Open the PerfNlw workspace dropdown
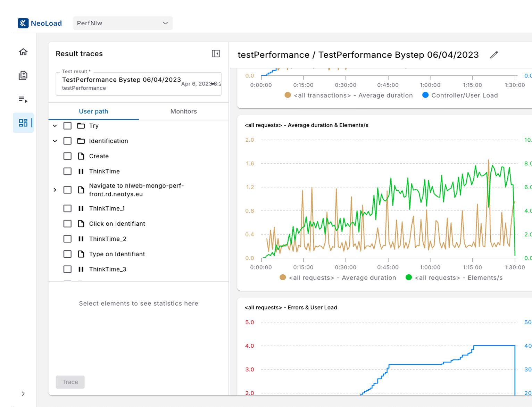532x407 pixels. [x=123, y=23]
